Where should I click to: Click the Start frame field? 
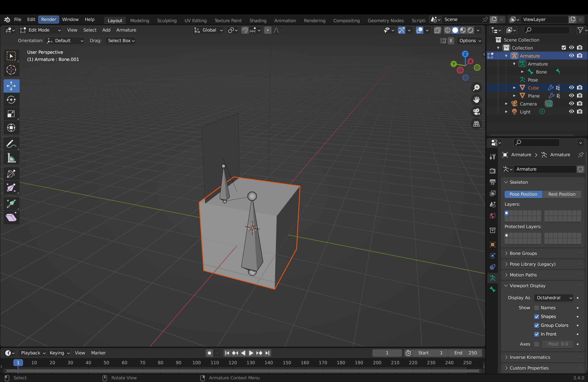tap(430, 353)
